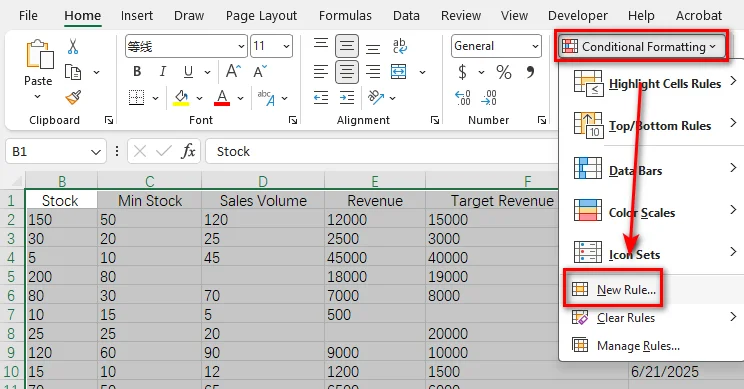
Task: Open the File tab
Action: coord(28,16)
